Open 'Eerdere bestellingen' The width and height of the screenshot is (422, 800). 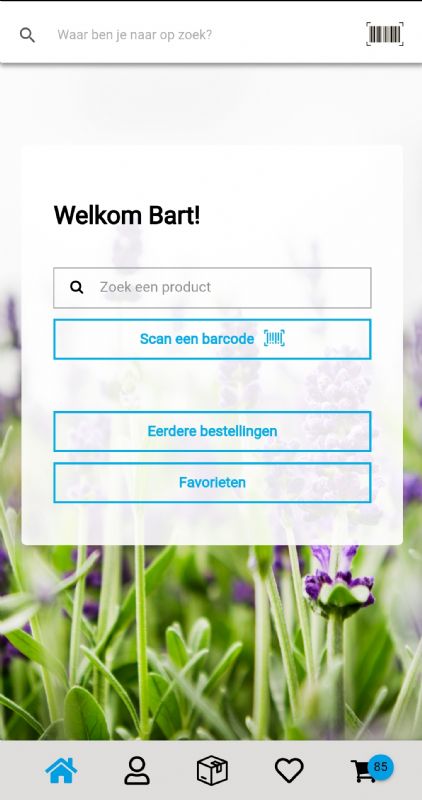click(212, 432)
